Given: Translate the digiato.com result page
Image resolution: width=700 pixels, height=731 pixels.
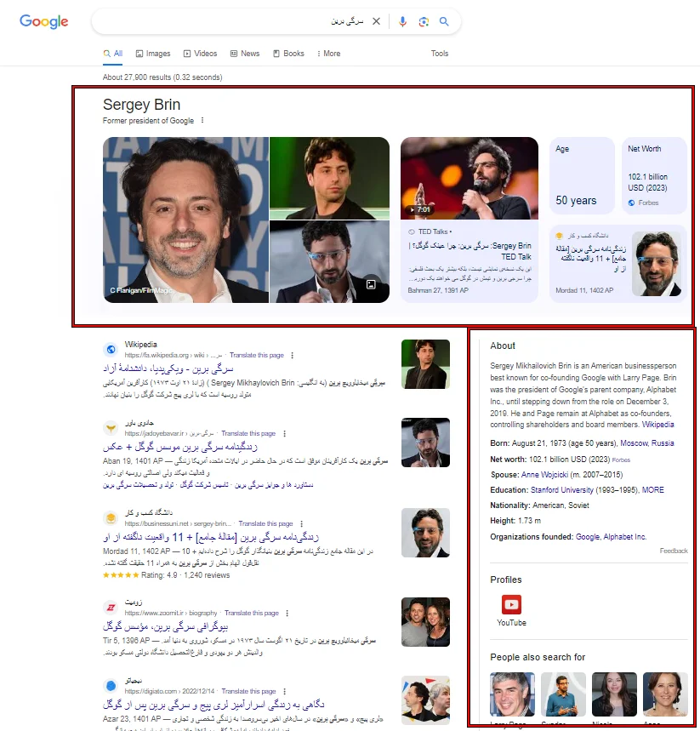Looking at the screenshot, I should point(248,691).
